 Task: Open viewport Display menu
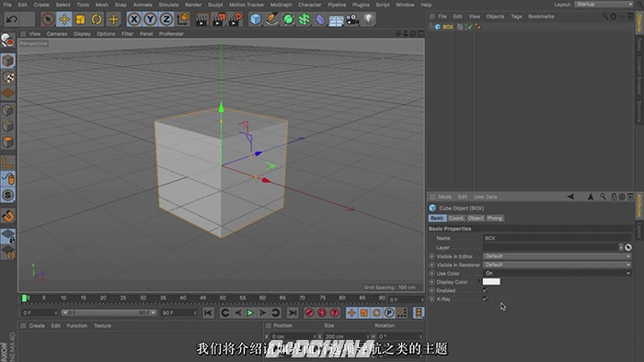pos(82,34)
